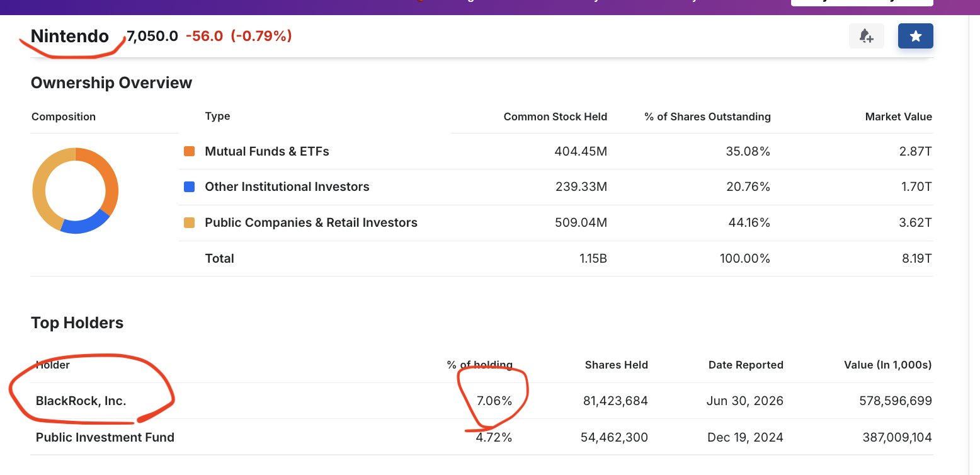Click the add alert bell icon
The image size is (980, 475).
click(x=867, y=36)
